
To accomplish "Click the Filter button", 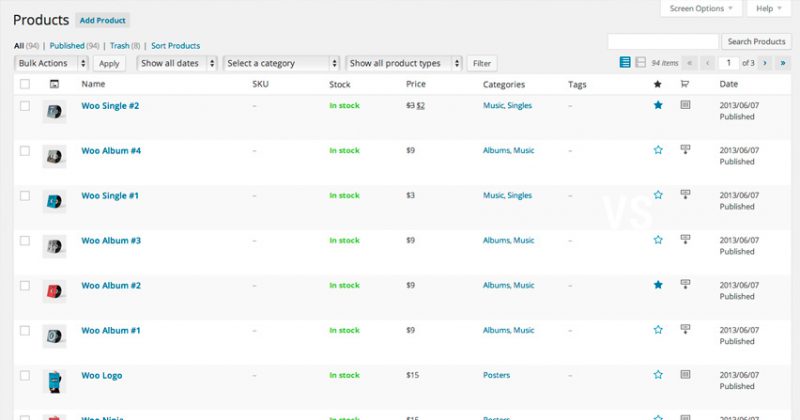I will [482, 63].
